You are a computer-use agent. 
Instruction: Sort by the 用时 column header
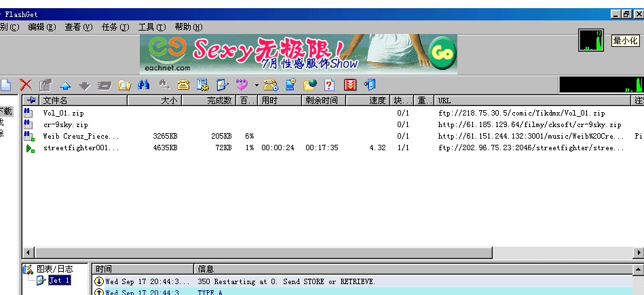[x=280, y=101]
